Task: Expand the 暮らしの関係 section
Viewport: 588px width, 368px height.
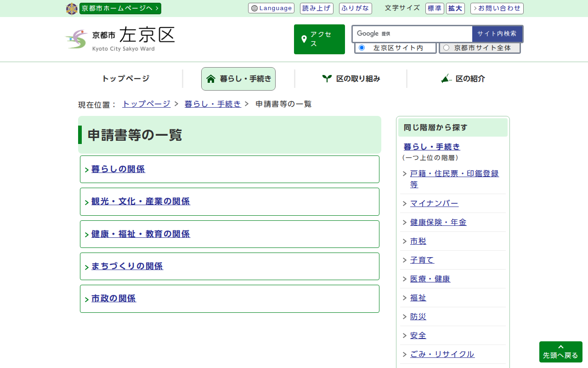Action: tap(118, 169)
